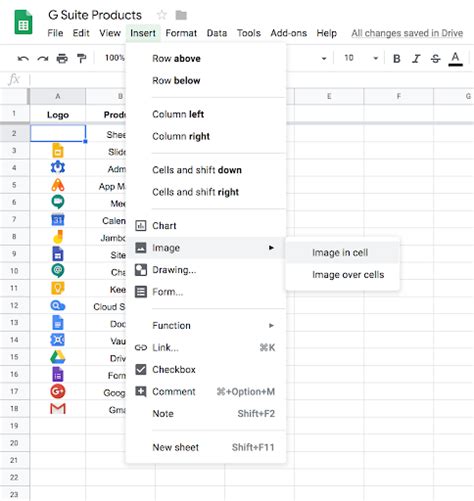Viewport: 474px width, 501px height.
Task: Toggle bold formatting
Action: pos(396,59)
